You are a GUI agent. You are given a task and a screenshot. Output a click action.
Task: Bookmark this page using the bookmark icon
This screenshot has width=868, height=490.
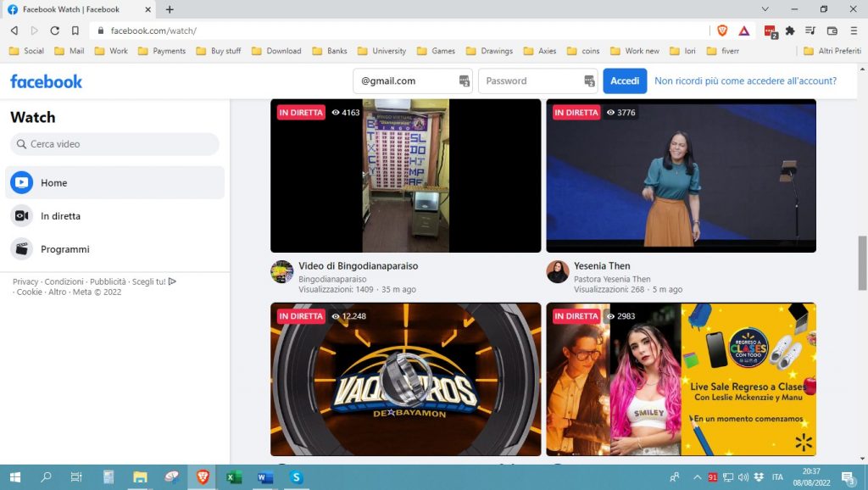tap(75, 31)
